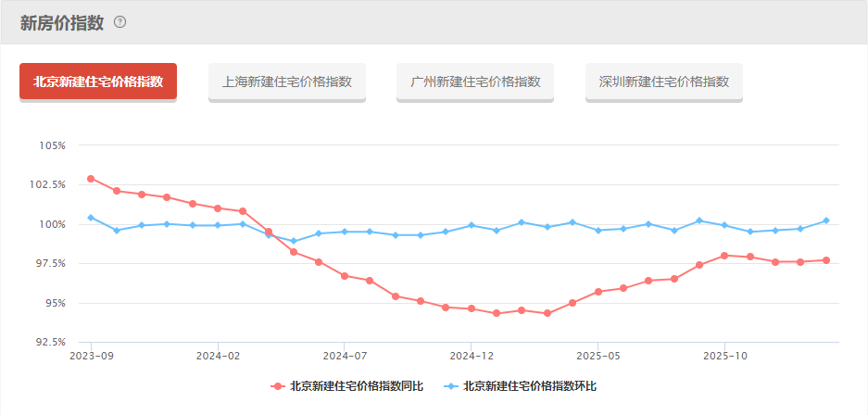This screenshot has width=868, height=415.
Task: Click red data point at 2024-02
Action: 218,208
